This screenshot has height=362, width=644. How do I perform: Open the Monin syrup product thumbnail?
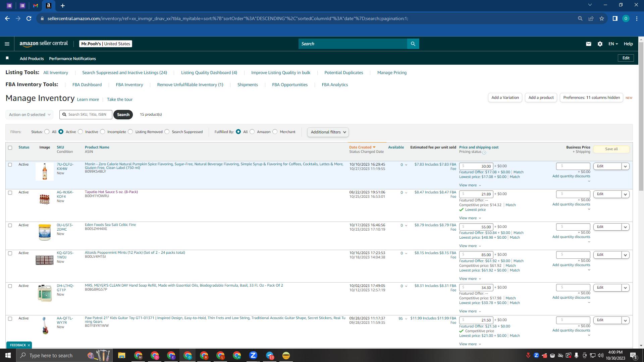click(45, 172)
